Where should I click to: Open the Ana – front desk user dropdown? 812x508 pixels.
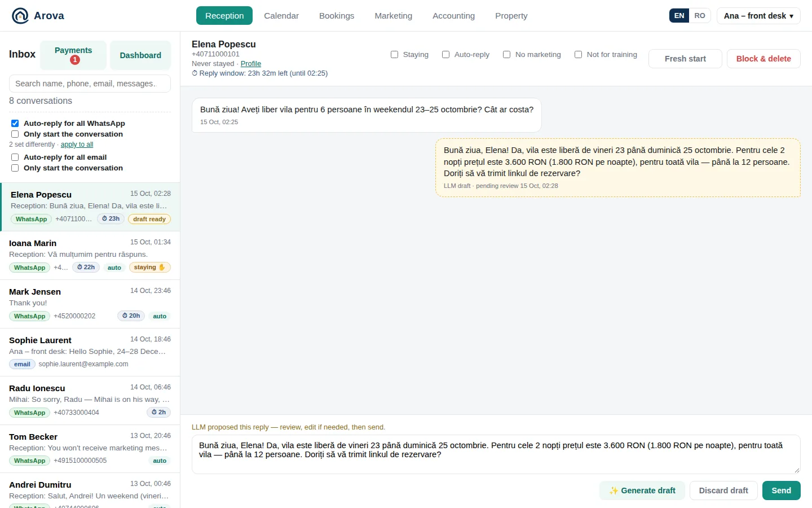[x=758, y=16]
